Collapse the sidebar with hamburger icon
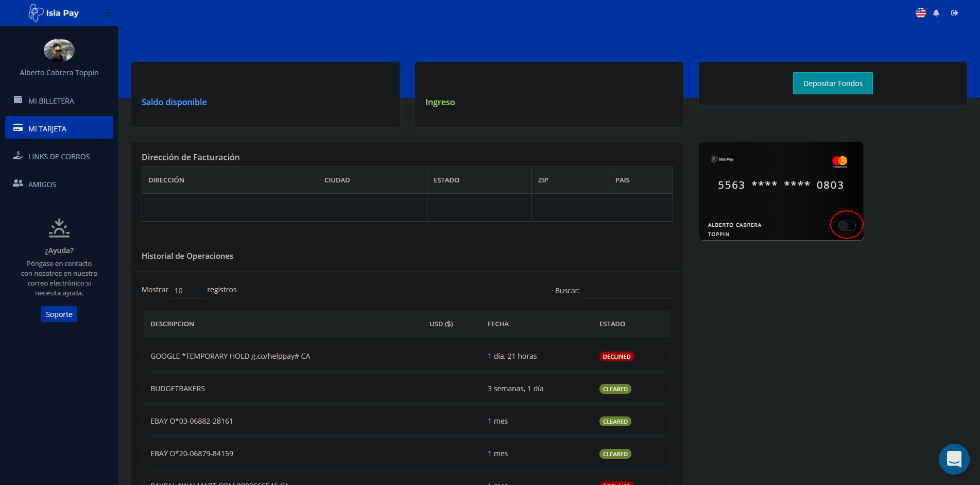Viewport: 980px width, 485px height. [x=109, y=13]
